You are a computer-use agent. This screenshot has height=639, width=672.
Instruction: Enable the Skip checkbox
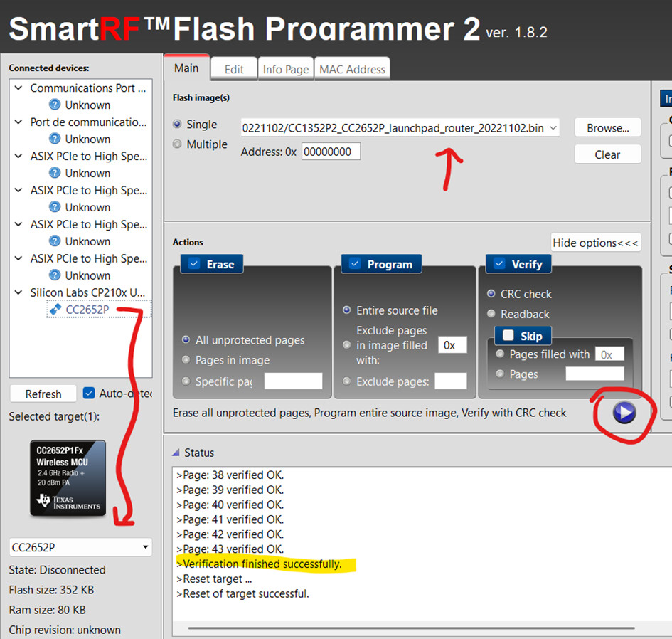point(508,335)
